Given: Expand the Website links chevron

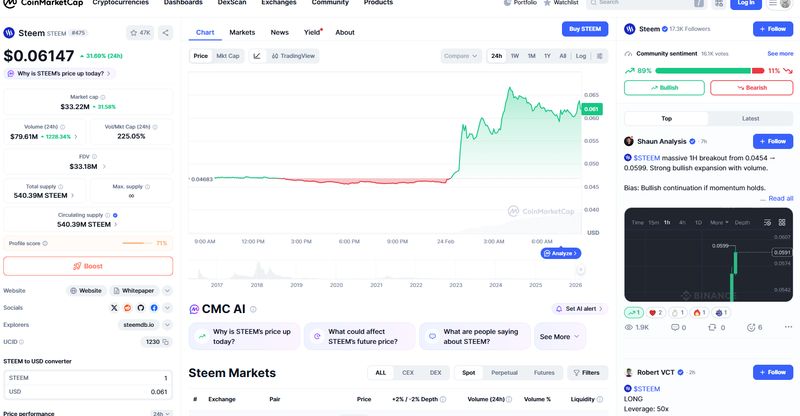Looking at the screenshot, I should click(x=167, y=290).
